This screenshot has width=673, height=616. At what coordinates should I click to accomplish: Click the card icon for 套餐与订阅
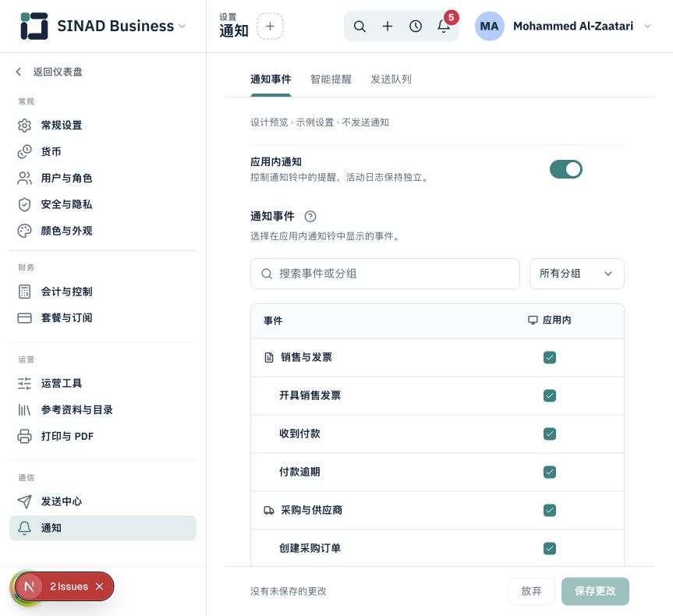[24, 318]
